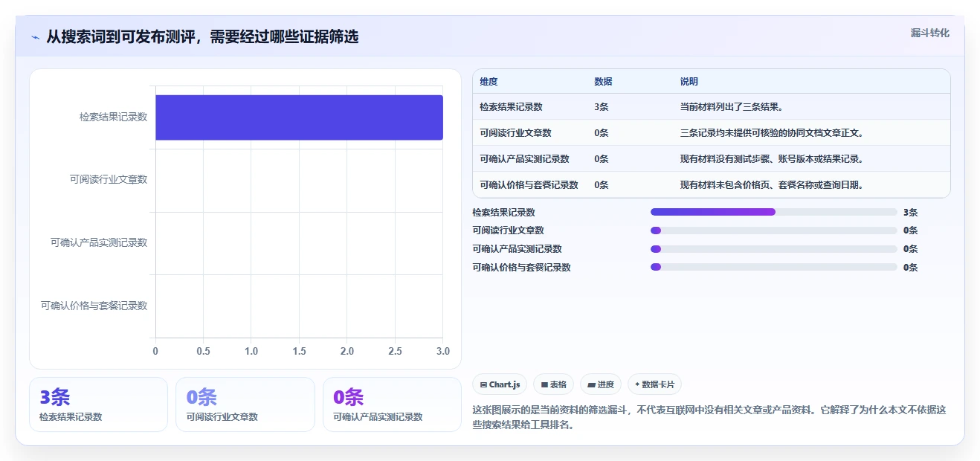Viewport: 980px width, 461px height.
Task: Click the 检索结果记录数 progress row label
Action: 503,213
